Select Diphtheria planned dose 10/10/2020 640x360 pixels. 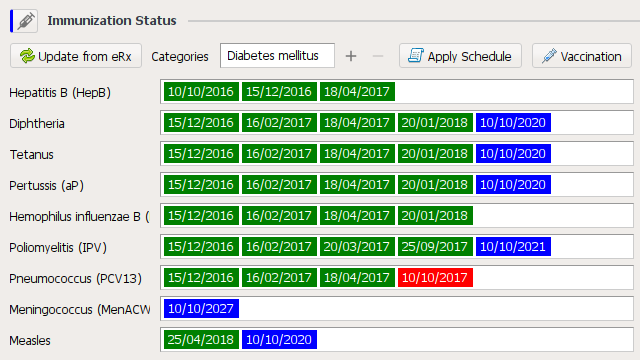(x=513, y=122)
